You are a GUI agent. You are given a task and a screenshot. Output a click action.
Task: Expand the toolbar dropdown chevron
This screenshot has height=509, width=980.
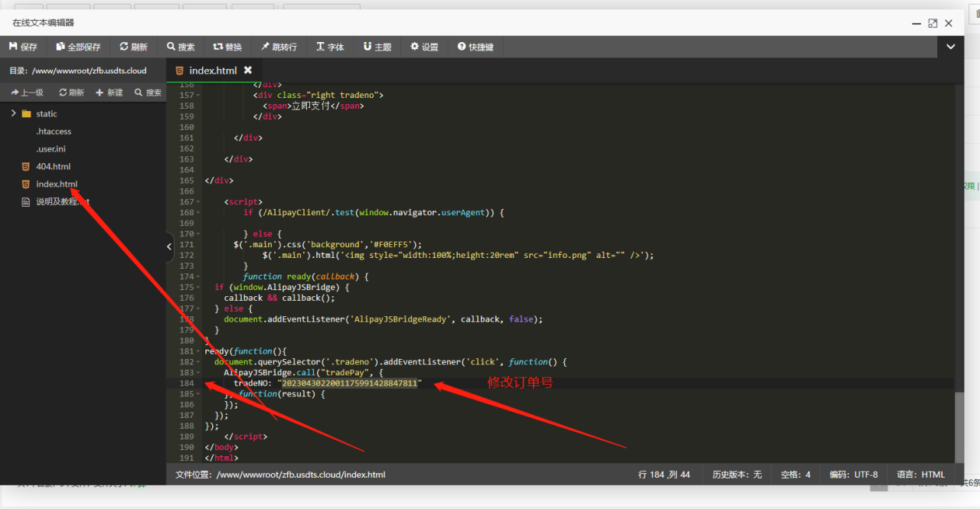(x=950, y=47)
